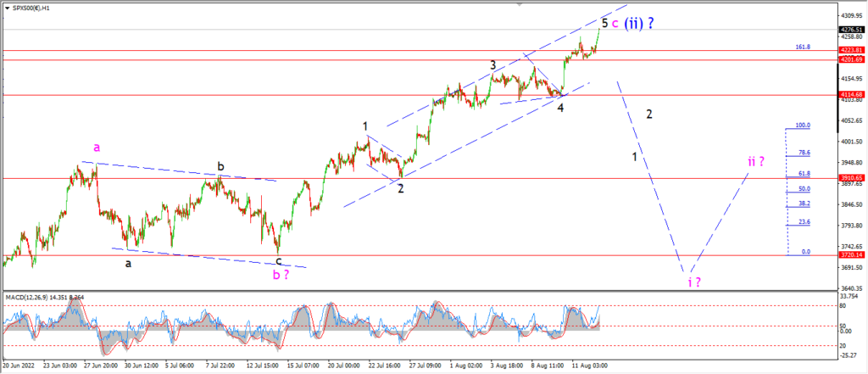Select the red 4114.68 price level tag

851,95
